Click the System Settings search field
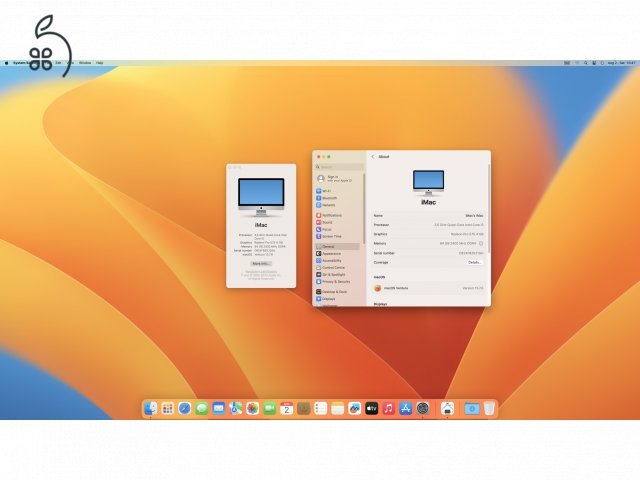Image resolution: width=640 pixels, height=480 pixels. (x=339, y=167)
